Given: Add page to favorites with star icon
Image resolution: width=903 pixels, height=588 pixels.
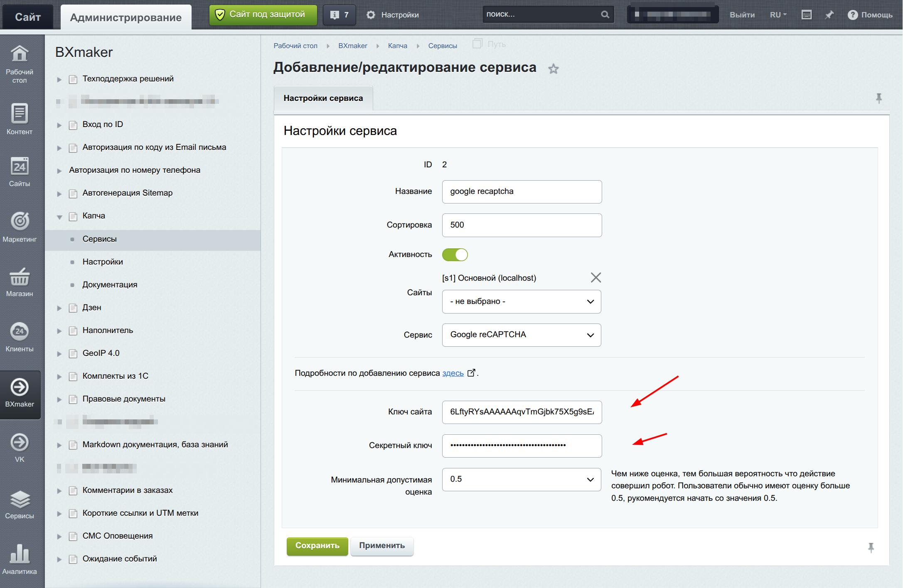Looking at the screenshot, I should [553, 69].
